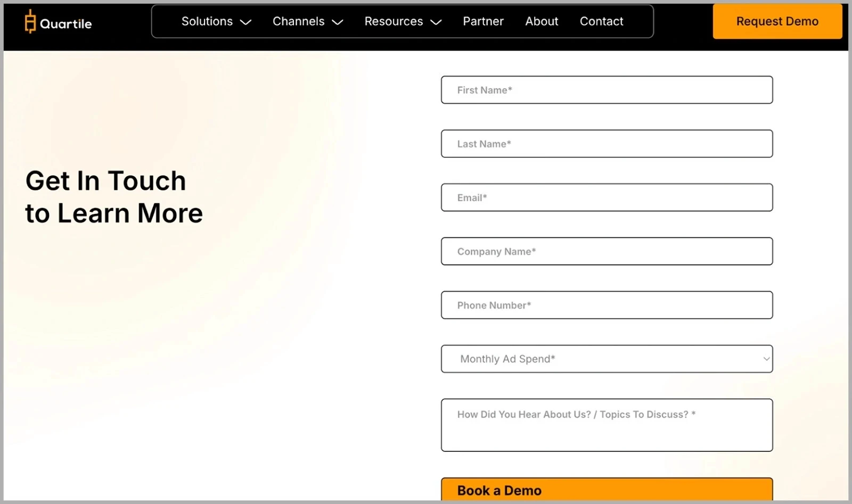852x504 pixels.
Task: Expand the Solutions dropdown chevron
Action: tap(245, 22)
